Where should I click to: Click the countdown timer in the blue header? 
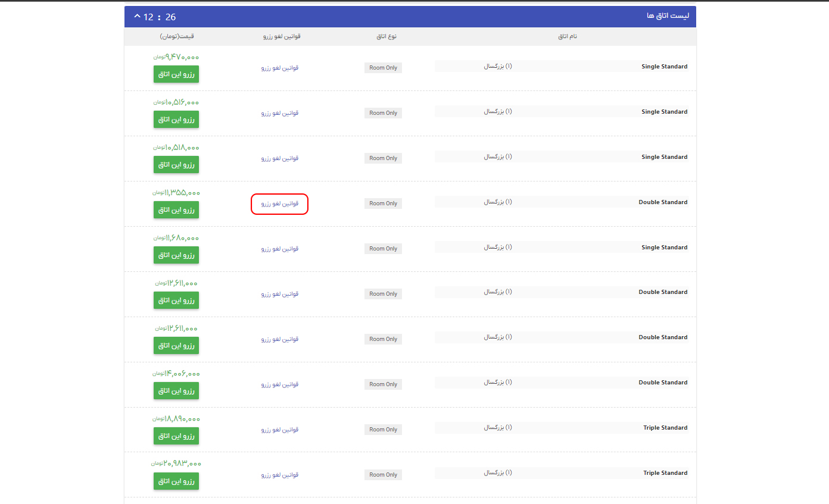(x=160, y=17)
